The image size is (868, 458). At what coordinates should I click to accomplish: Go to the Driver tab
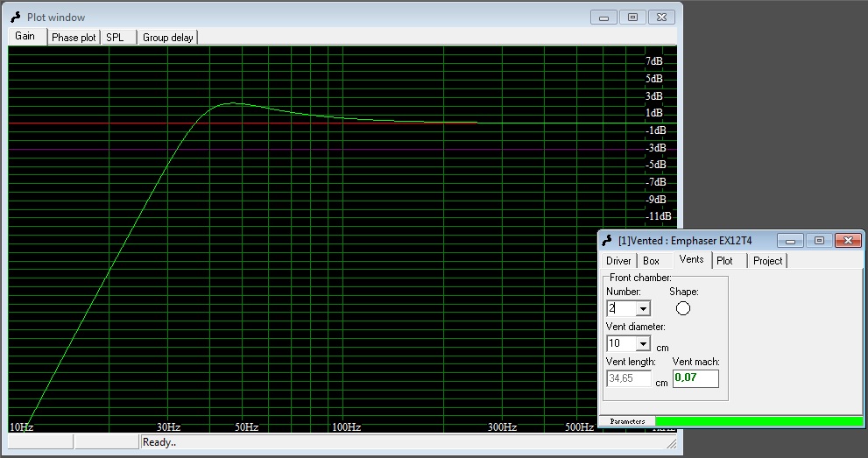pyautogui.click(x=618, y=261)
